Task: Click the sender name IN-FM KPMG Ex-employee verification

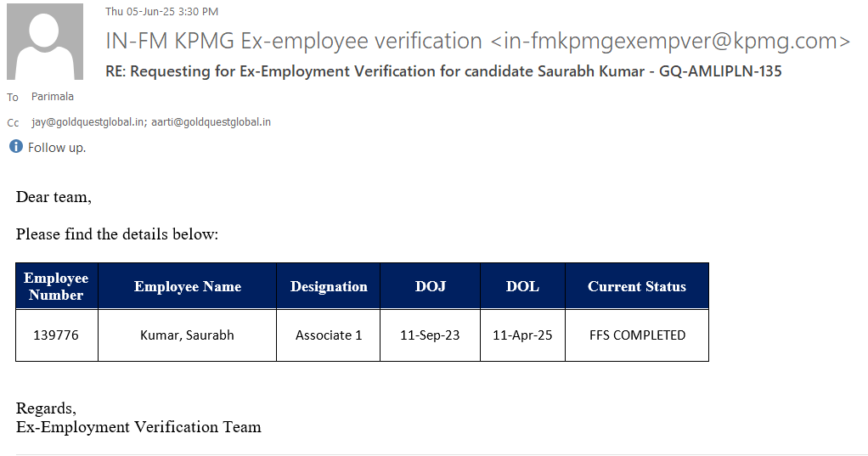Action: [294, 41]
